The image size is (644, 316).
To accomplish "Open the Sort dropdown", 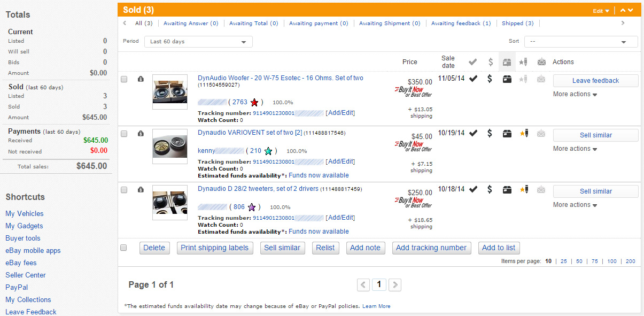I will coord(581,42).
